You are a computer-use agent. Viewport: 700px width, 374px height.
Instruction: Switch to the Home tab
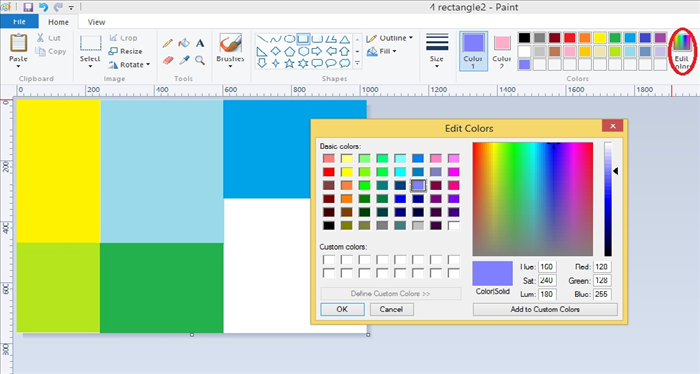tap(58, 22)
